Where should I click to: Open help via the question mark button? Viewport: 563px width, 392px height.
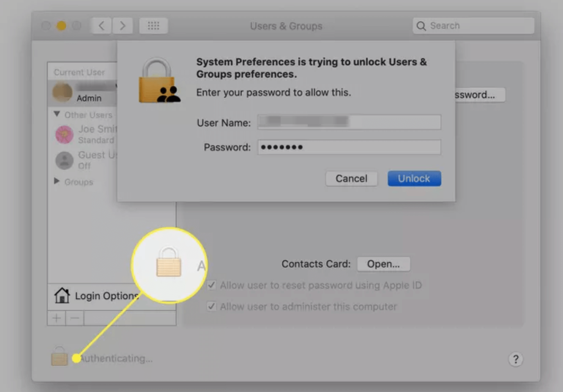tap(516, 359)
